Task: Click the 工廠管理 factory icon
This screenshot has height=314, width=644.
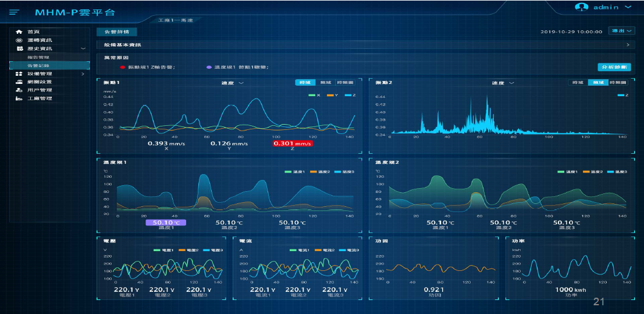Action: click(x=19, y=98)
